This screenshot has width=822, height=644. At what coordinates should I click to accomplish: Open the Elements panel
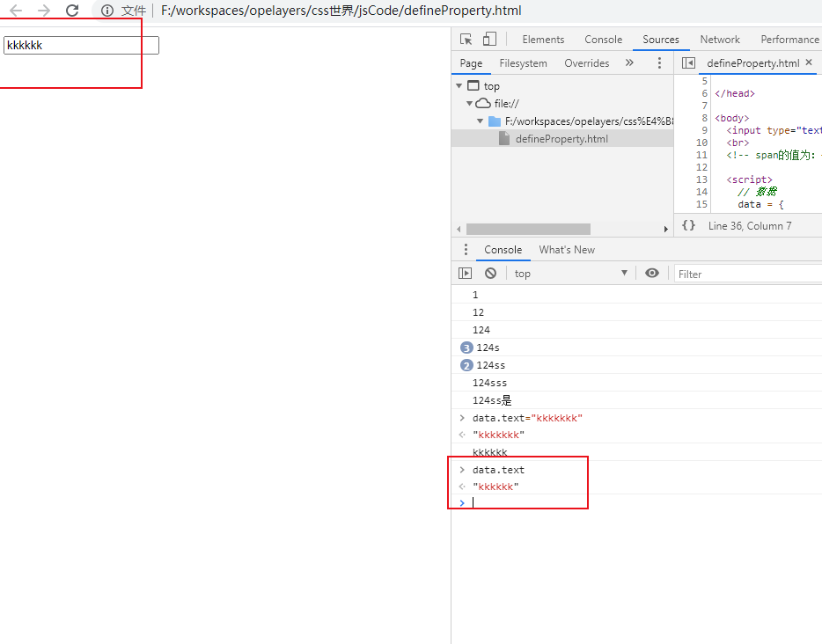[x=543, y=40]
